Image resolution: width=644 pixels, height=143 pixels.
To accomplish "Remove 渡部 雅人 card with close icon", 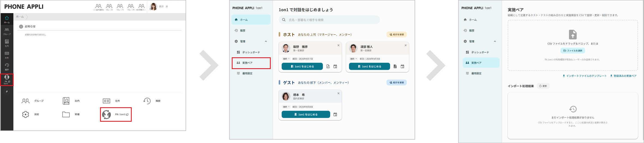I will tap(405, 45).
